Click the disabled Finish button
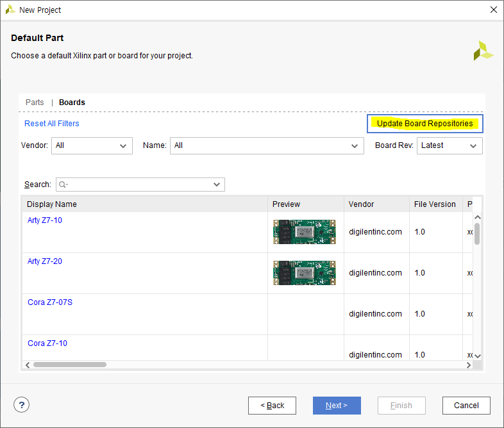This screenshot has height=428, width=504. pyautogui.click(x=401, y=406)
